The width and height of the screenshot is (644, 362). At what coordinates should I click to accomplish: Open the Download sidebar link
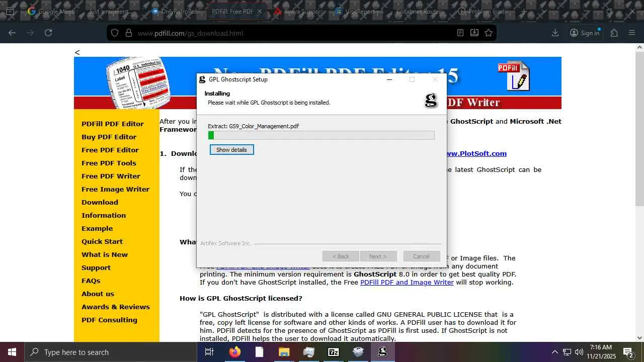point(100,202)
